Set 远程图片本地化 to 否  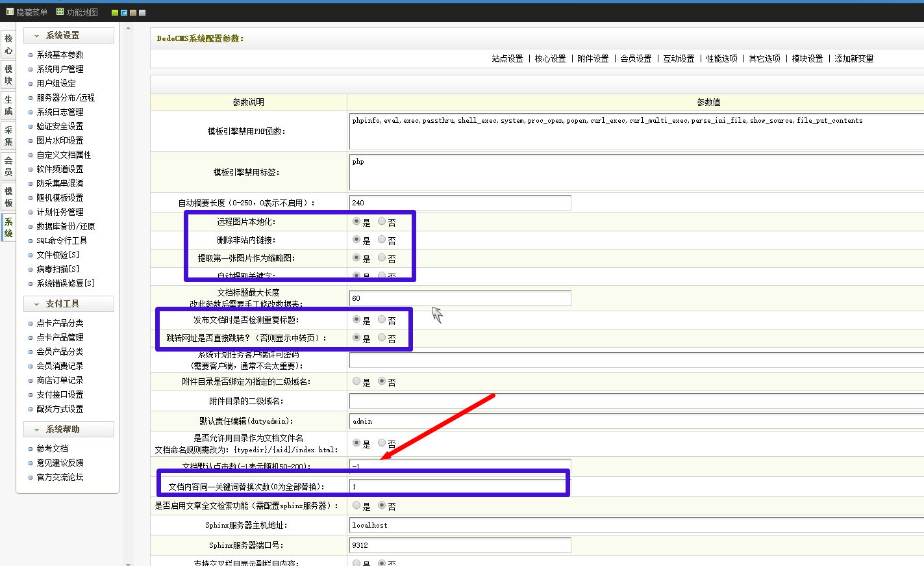click(x=382, y=222)
